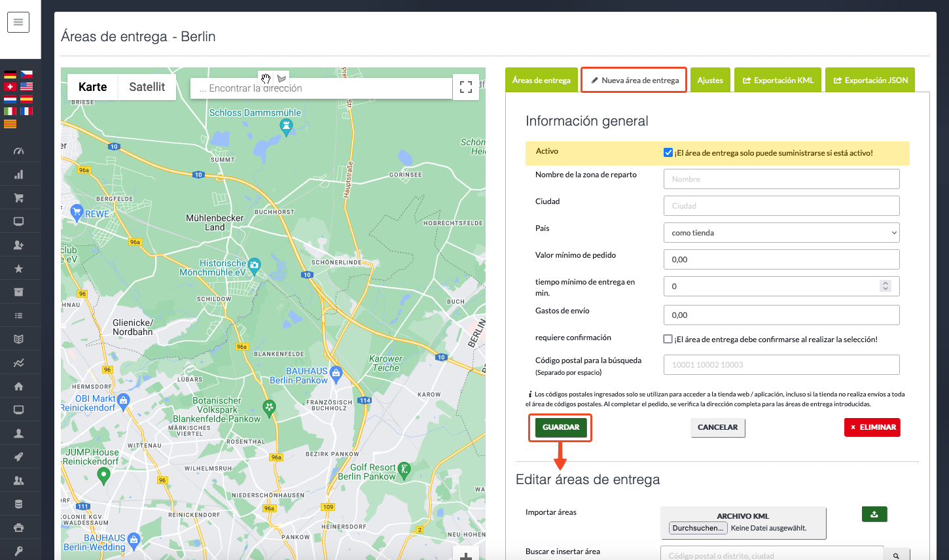Focus the Buscar e insertar área field
This screenshot has height=560, width=949.
pyautogui.click(x=772, y=555)
